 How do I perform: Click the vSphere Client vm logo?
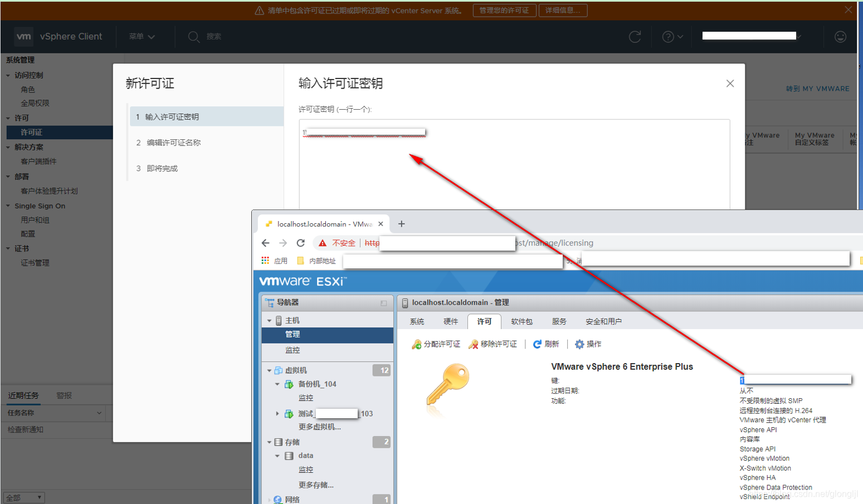pos(23,36)
